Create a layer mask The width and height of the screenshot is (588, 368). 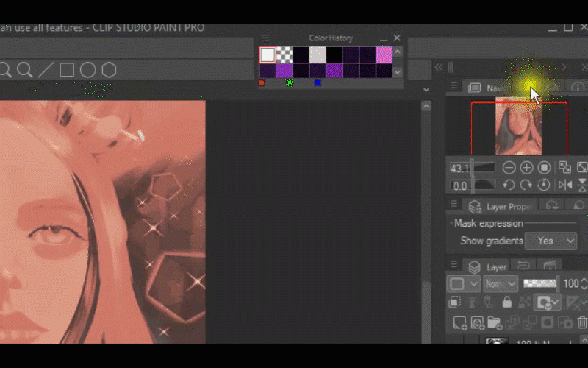point(547,322)
